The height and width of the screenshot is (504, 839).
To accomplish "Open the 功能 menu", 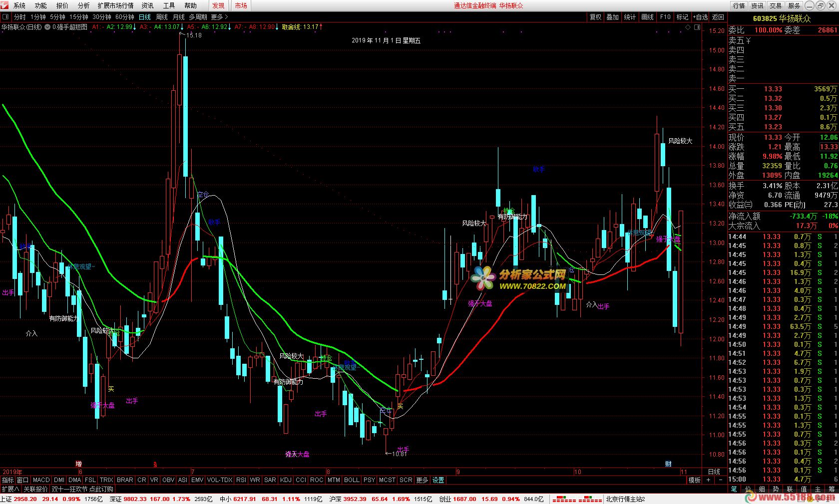I will tap(41, 5).
